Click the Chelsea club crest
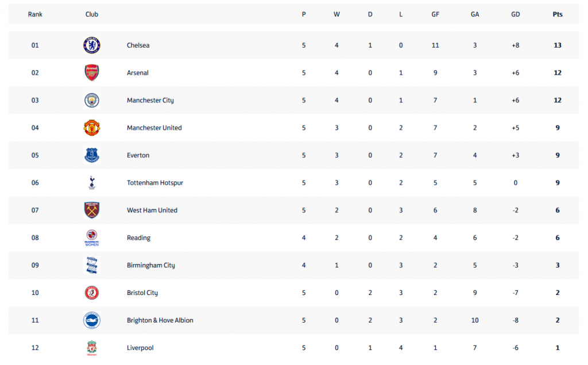Image resolution: width=588 pixels, height=365 pixels. 91,45
